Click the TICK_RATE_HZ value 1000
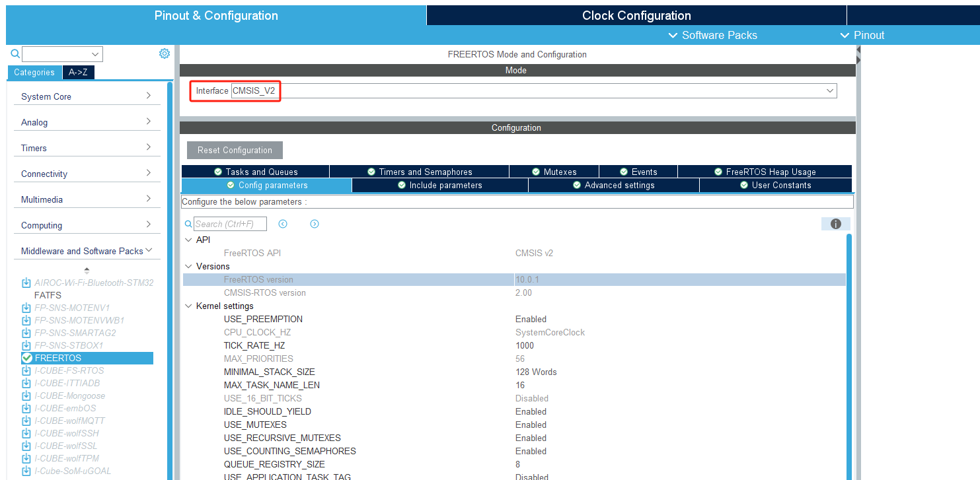This screenshot has height=480, width=980. (525, 345)
